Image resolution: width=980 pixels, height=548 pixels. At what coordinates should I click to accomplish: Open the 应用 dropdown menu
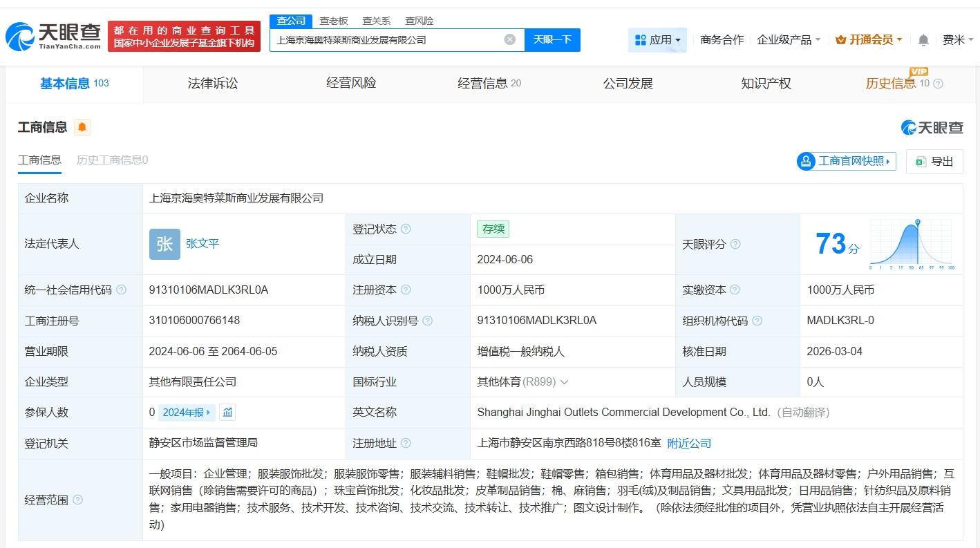tap(657, 40)
